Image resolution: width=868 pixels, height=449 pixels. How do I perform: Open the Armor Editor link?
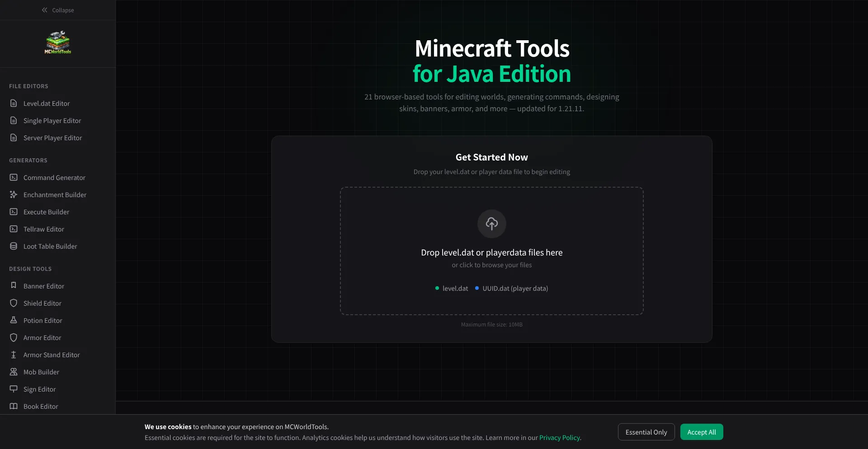58,338
